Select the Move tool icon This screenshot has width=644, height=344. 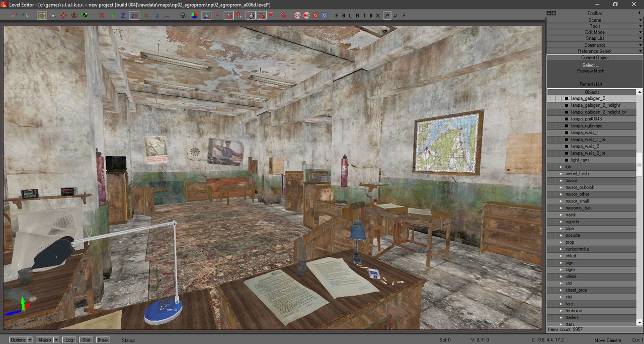pyautogui.click(x=63, y=16)
